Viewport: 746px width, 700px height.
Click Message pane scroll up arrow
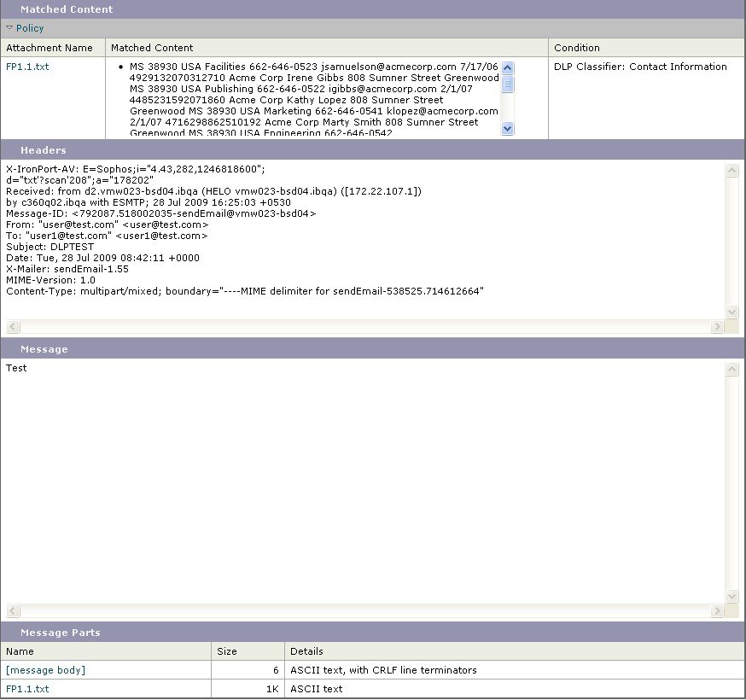(731, 369)
